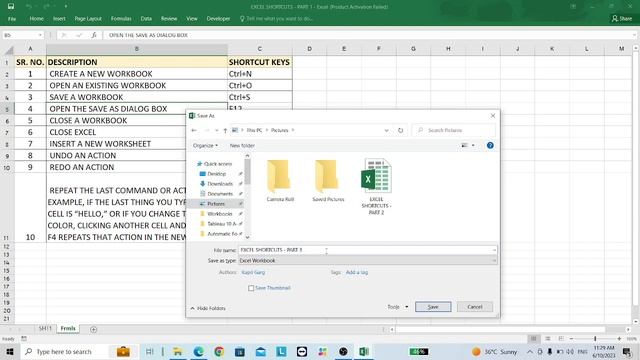Image resolution: width=640 pixels, height=360 pixels.
Task: Open the File menu
Action: click(12, 19)
